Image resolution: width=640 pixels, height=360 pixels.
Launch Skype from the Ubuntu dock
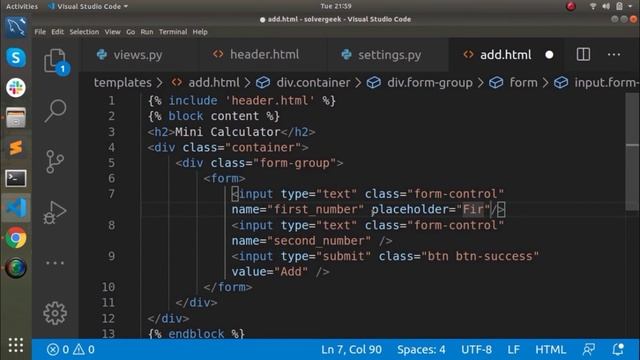tap(16, 57)
